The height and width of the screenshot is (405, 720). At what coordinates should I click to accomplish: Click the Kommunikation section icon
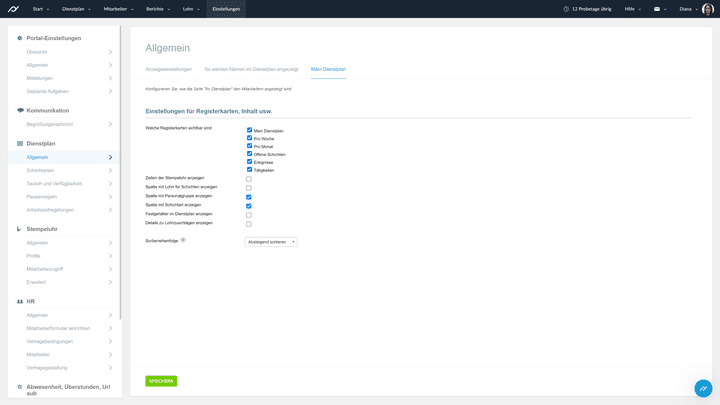[20, 111]
